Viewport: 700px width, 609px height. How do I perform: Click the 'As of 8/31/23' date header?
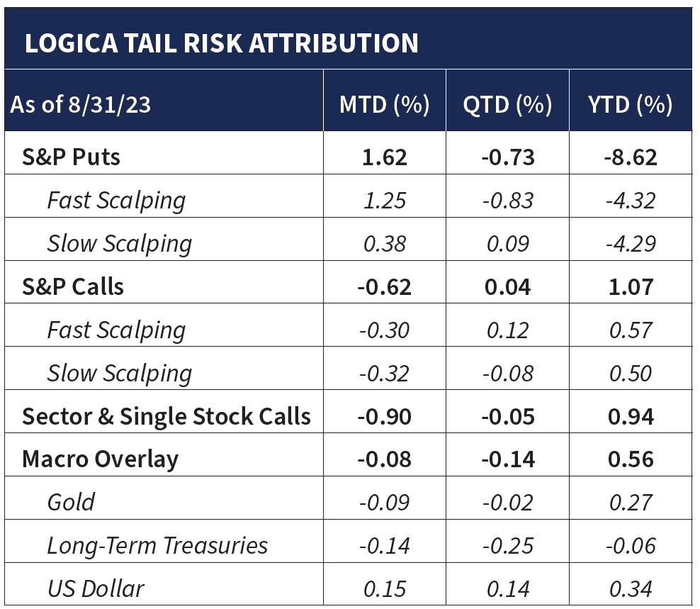[81, 105]
